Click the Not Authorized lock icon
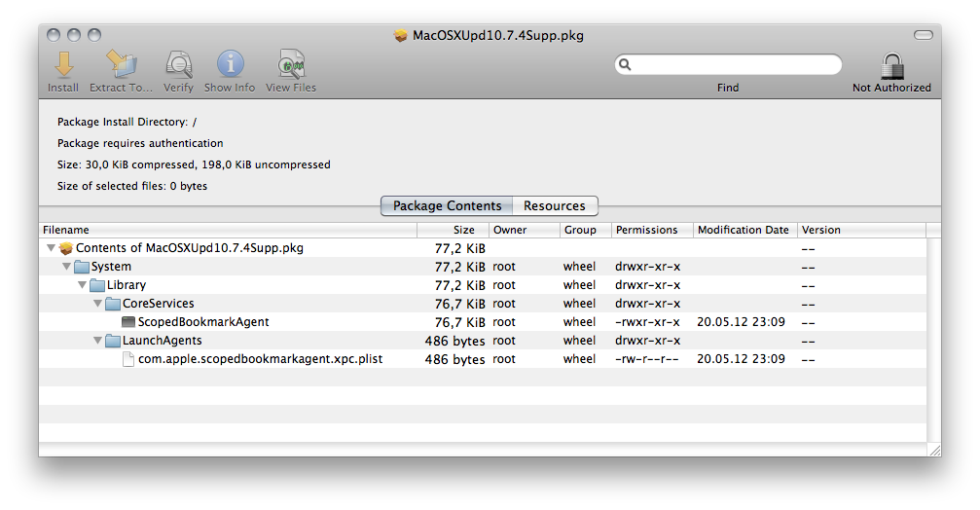980x510 pixels. coord(891,66)
